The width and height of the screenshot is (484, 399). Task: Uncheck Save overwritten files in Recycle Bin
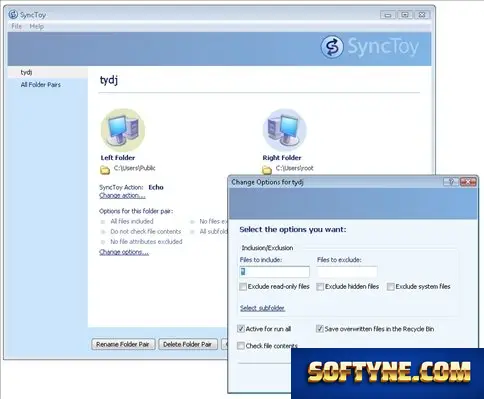(x=319, y=329)
